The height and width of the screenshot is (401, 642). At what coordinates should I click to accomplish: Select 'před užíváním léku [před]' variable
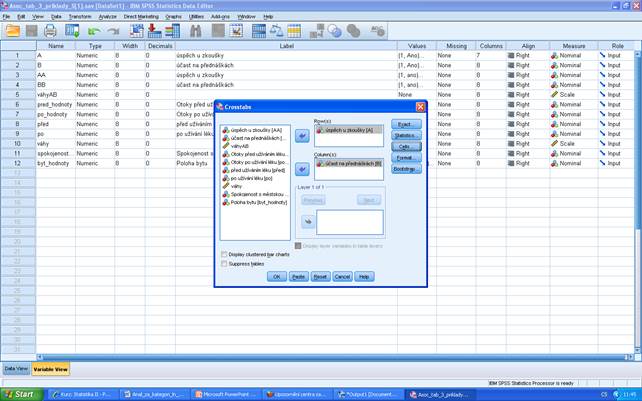[255, 170]
